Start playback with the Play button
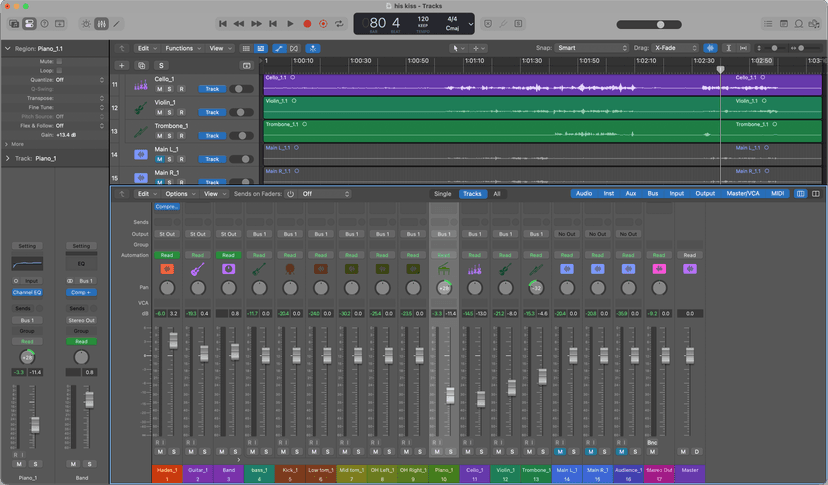The height and width of the screenshot is (485, 828). 290,24
